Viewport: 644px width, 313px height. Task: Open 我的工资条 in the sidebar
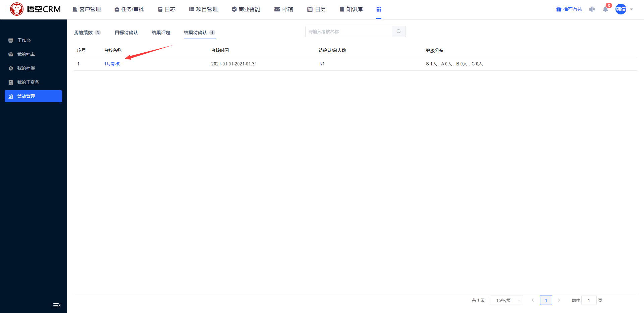point(33,82)
